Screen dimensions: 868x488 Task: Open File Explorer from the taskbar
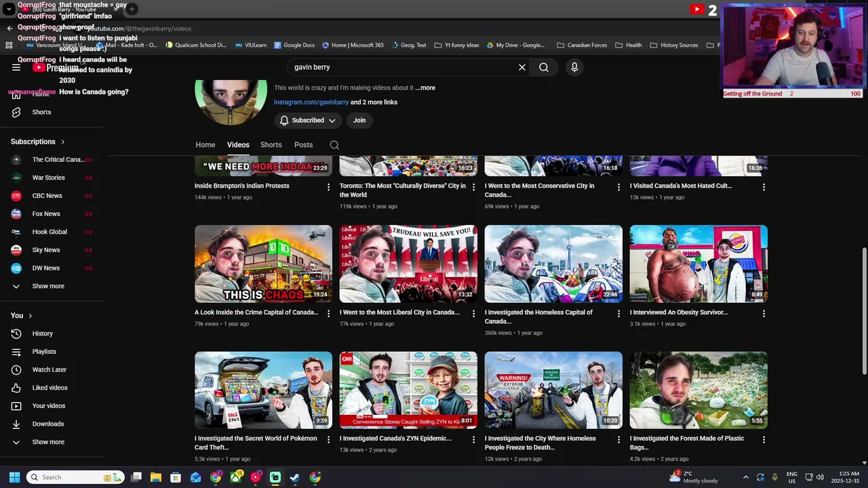pos(156,477)
